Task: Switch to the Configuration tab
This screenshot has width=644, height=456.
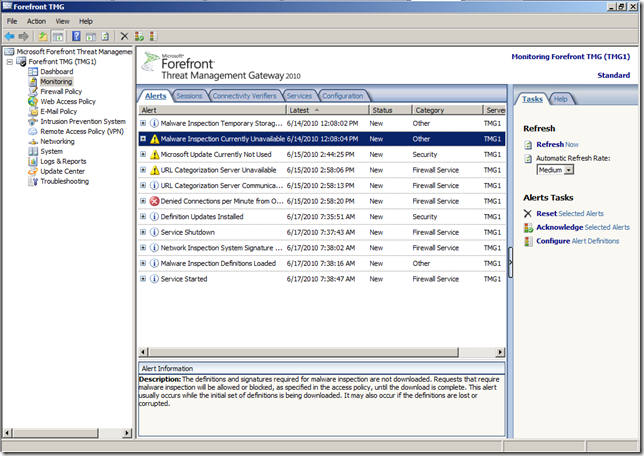Action: tap(343, 96)
